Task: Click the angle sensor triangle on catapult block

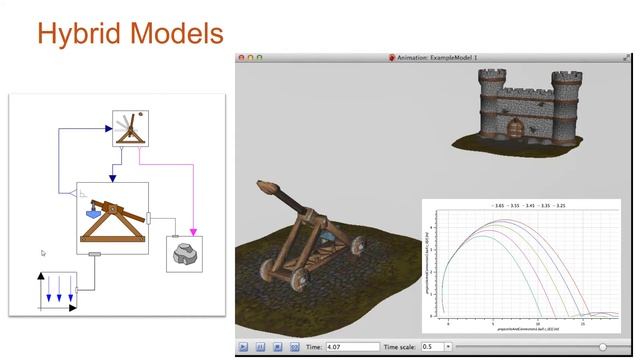Action: point(74,193)
